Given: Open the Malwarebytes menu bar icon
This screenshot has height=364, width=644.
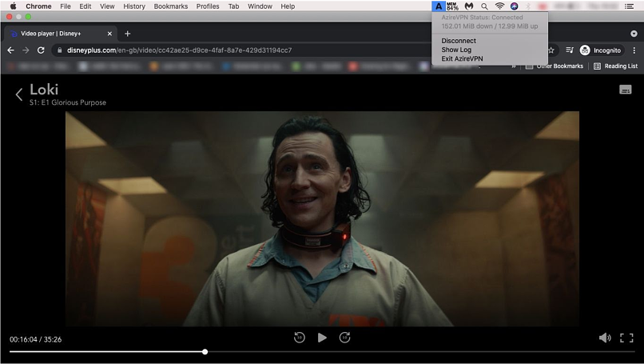Looking at the screenshot, I should (469, 6).
